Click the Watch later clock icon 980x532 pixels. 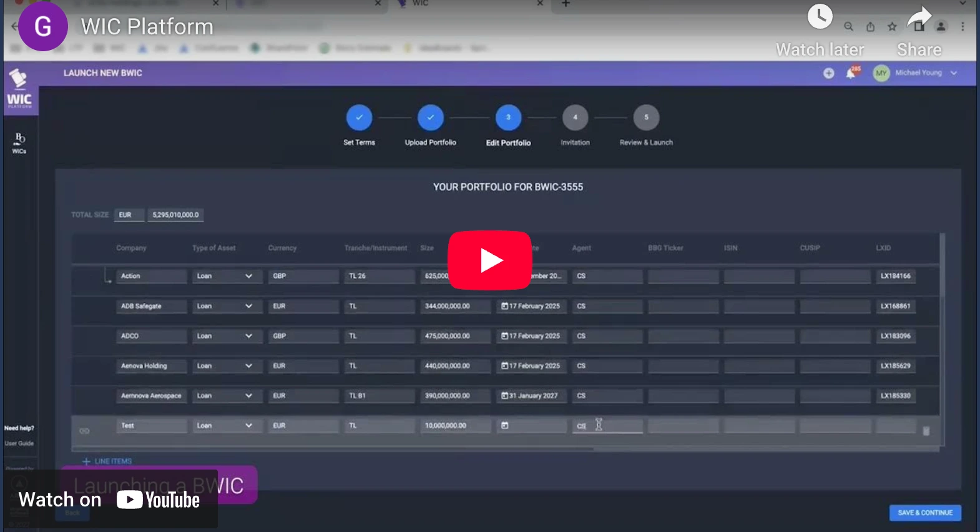point(820,17)
